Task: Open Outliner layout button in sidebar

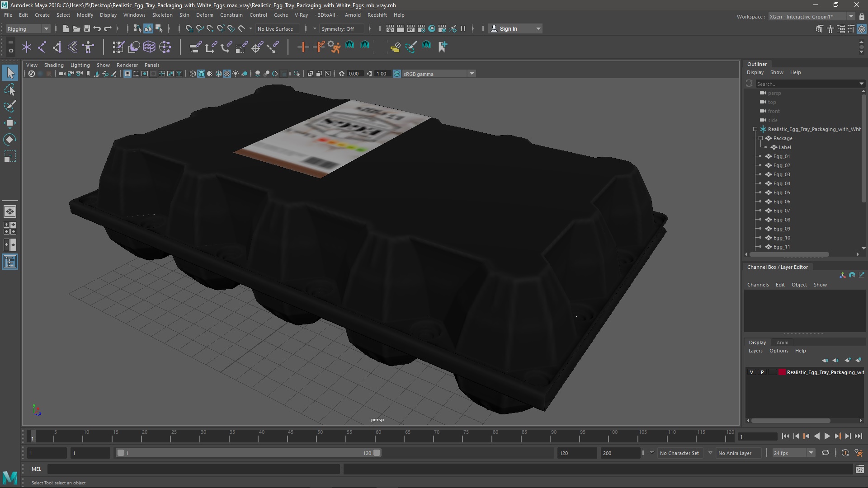Action: coord(10,262)
